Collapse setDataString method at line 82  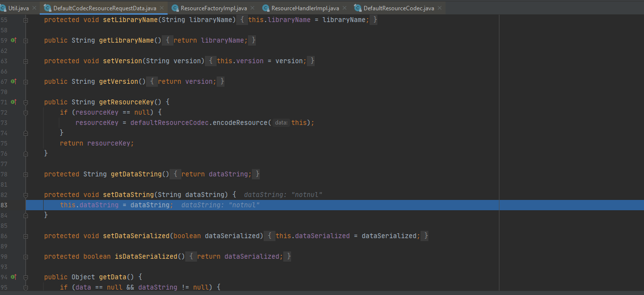(x=25, y=195)
